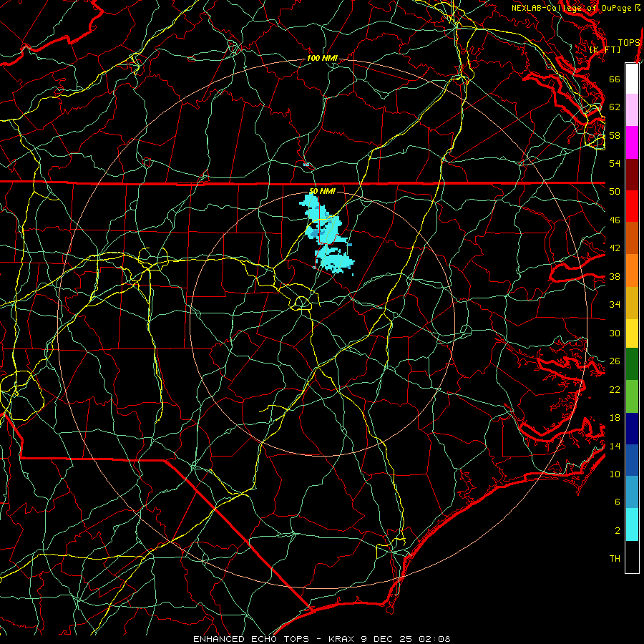
Task: Click the legend value 58
Action: click(x=615, y=135)
